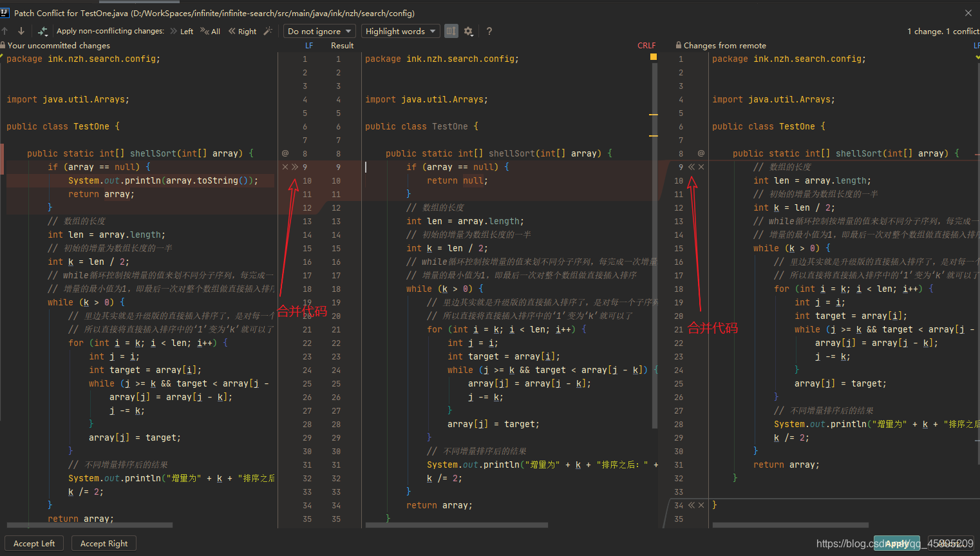The width and height of the screenshot is (980, 556).
Task: Click 'if (array == null) {' in Result pane
Action: pyautogui.click(x=457, y=167)
